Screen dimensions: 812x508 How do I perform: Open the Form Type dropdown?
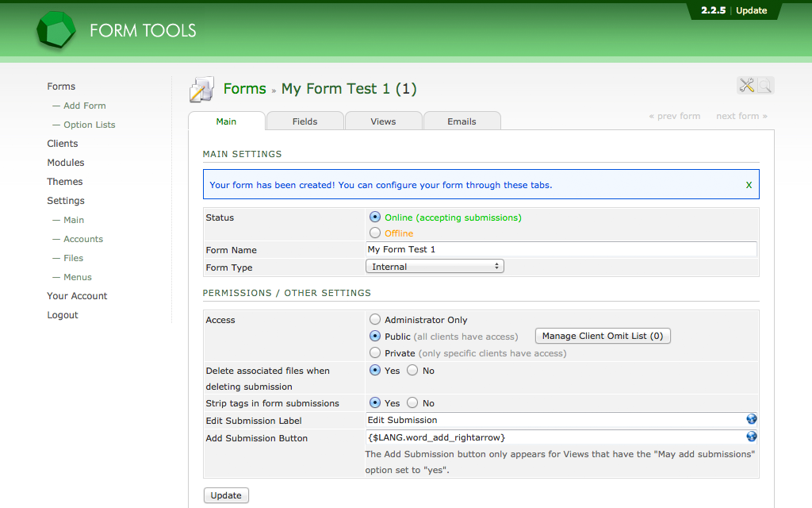[435, 267]
